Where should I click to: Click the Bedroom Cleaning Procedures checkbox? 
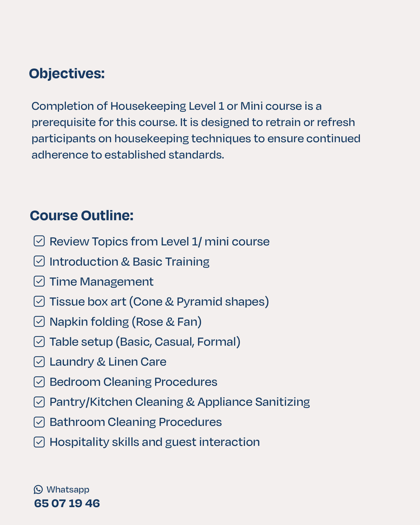pos(39,382)
